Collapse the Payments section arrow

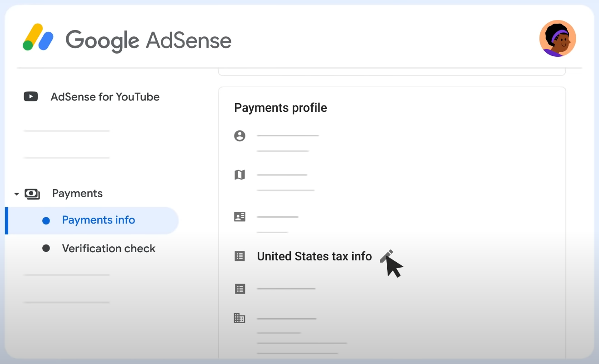coord(17,194)
